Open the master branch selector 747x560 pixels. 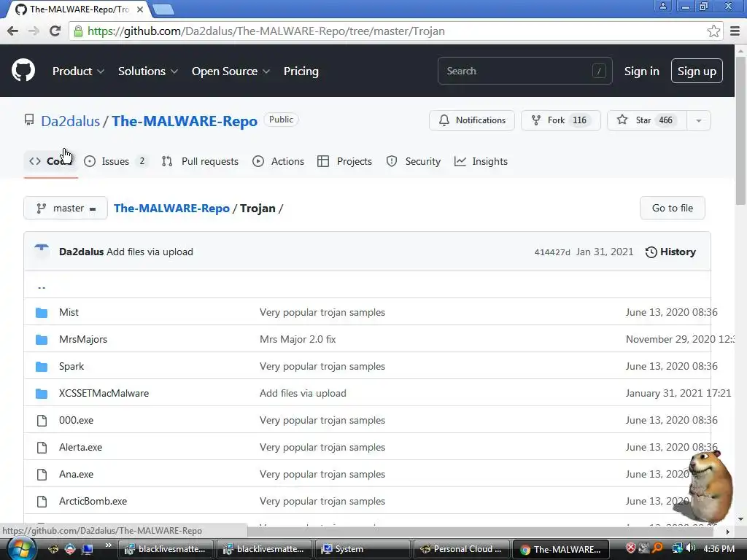(66, 208)
